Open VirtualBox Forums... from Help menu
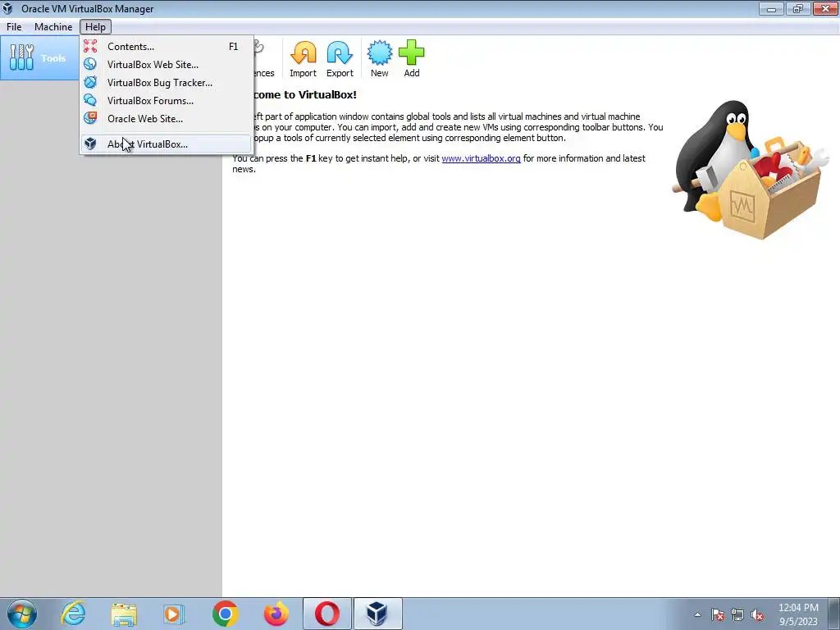840x630 pixels. point(167,101)
